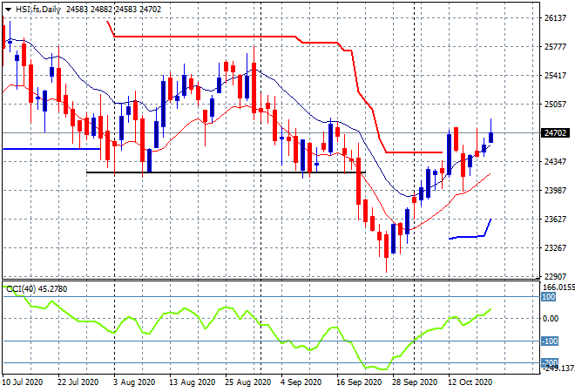Viewport: 575px width, 392px height.
Task: Click the 28 Sep 2020 date label
Action: tap(415, 382)
